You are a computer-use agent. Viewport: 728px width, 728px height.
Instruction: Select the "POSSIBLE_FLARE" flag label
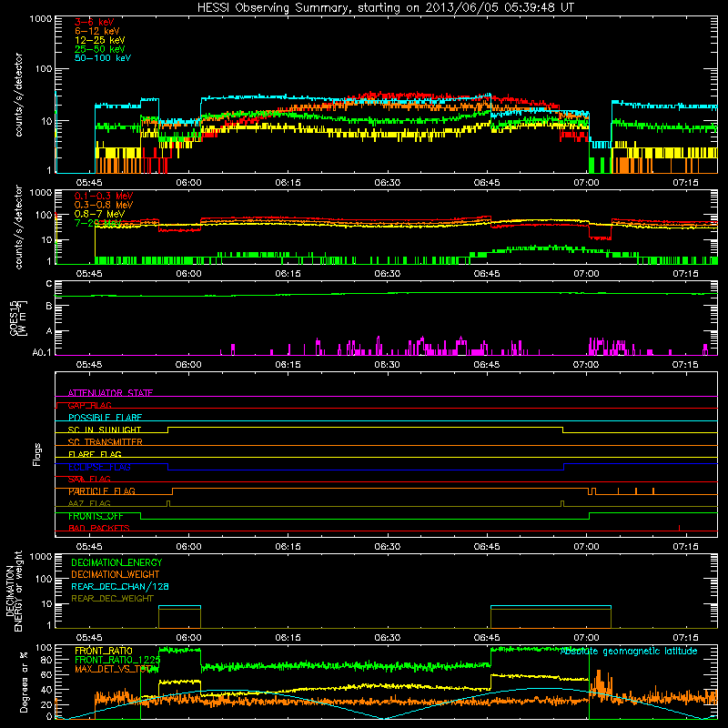pos(105,418)
